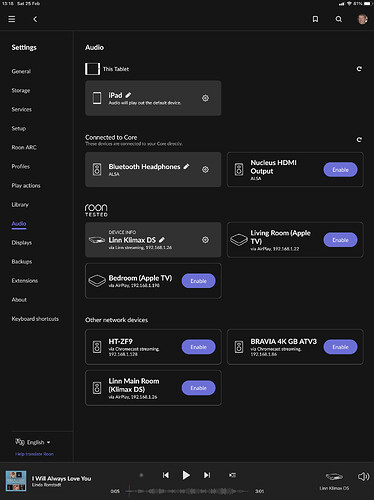Open bookmarks from the top bar
Viewport: 374px width, 500px height.
click(315, 19)
